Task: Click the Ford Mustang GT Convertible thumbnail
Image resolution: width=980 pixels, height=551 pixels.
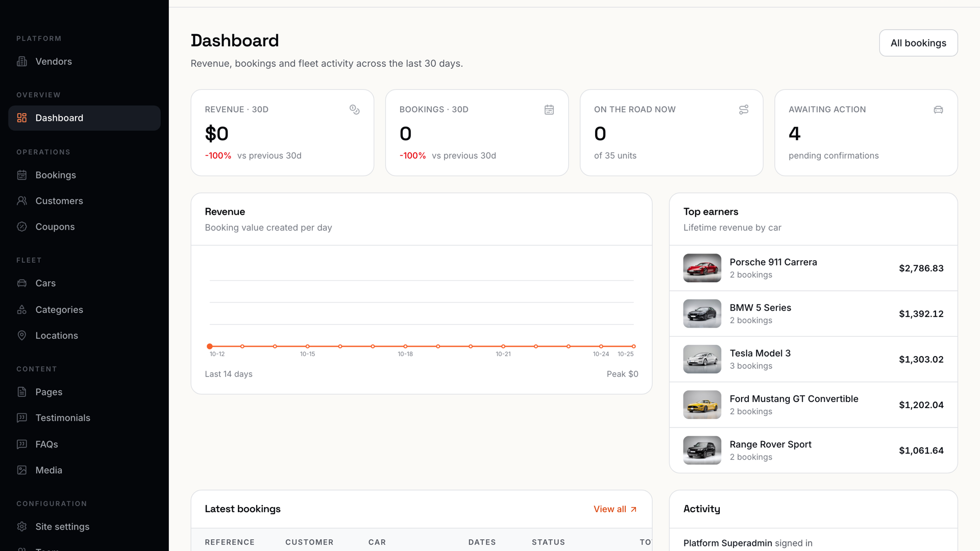Action: pos(702,405)
